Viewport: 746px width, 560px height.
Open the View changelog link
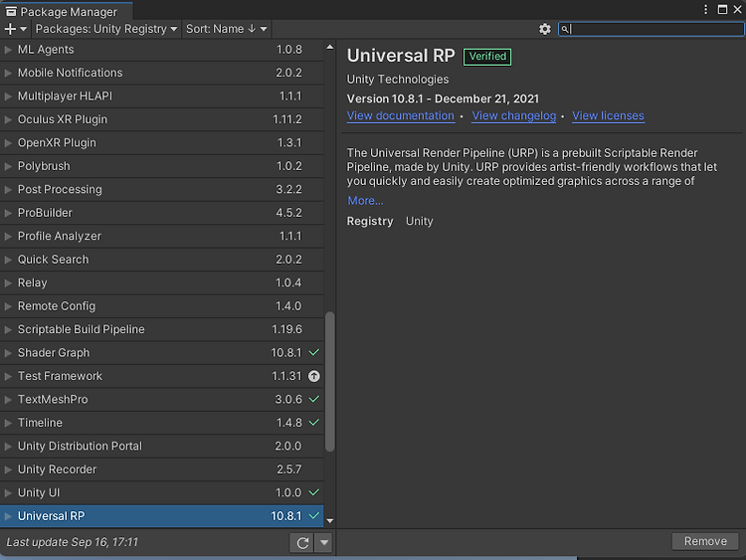point(514,115)
